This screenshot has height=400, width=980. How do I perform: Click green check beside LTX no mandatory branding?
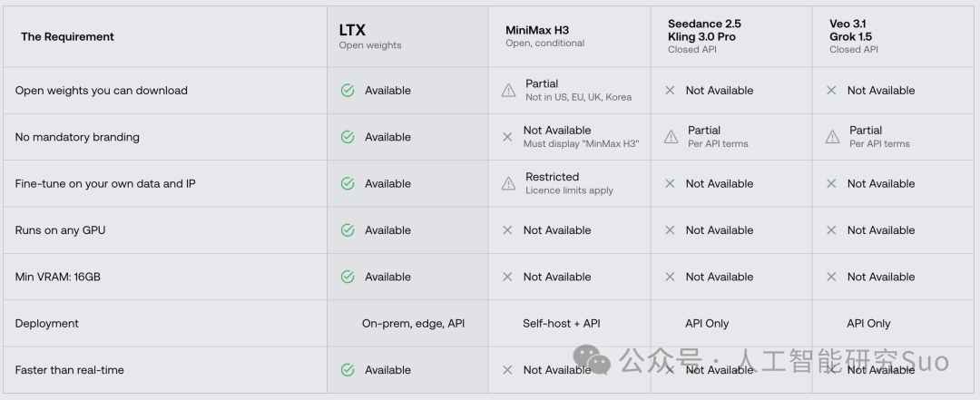[x=348, y=137]
